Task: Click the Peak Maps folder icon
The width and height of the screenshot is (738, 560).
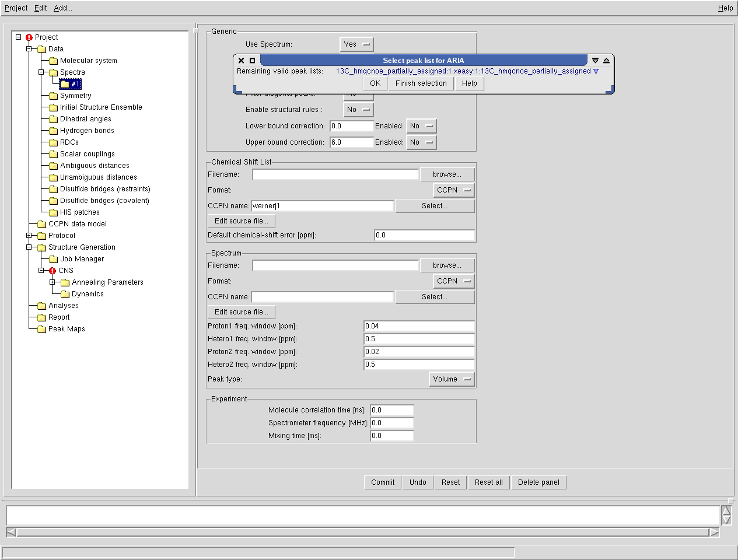Action: pyautogui.click(x=41, y=329)
